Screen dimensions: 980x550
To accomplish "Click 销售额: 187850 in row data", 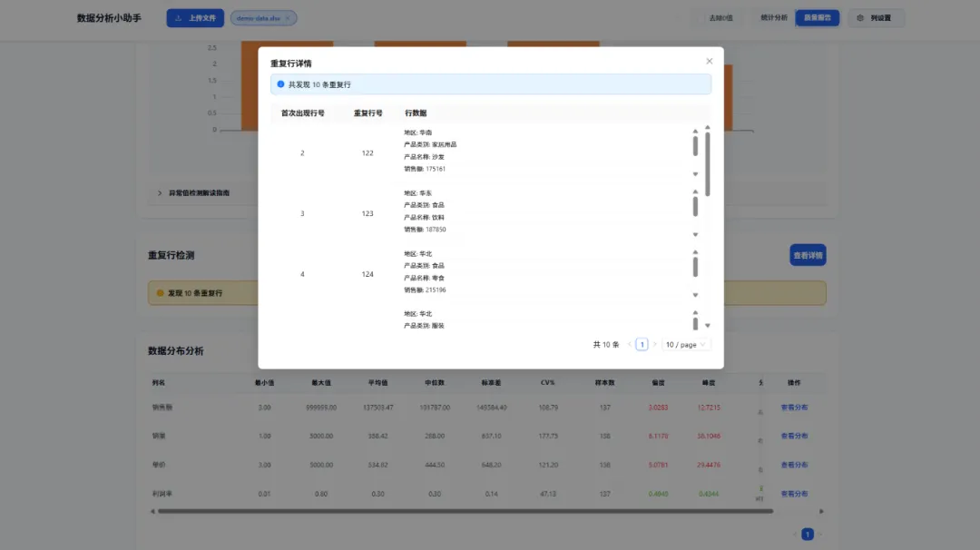I will (425, 230).
